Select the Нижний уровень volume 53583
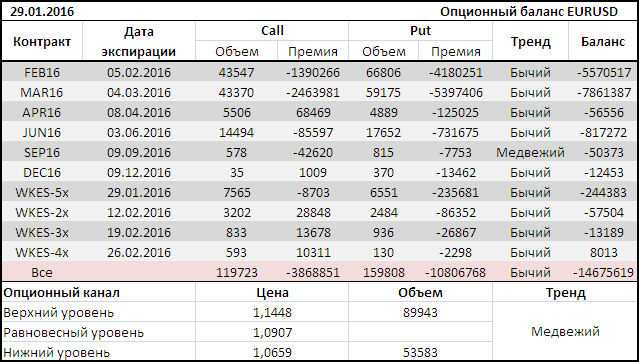This screenshot has width=639, height=362. (420, 352)
